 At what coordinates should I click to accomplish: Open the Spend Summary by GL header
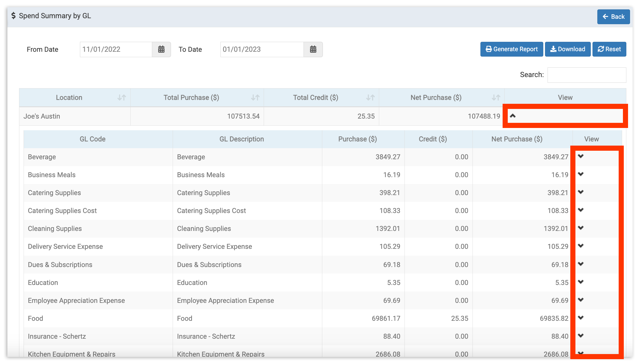point(55,16)
